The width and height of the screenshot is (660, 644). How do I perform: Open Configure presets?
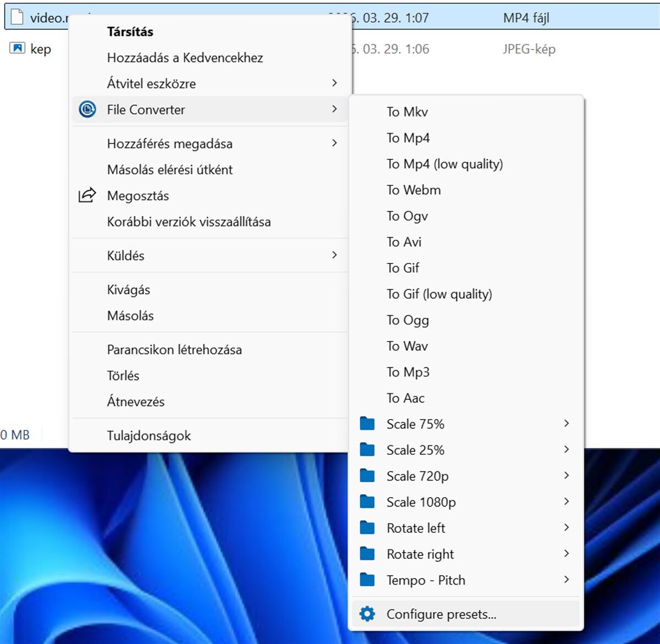click(442, 614)
